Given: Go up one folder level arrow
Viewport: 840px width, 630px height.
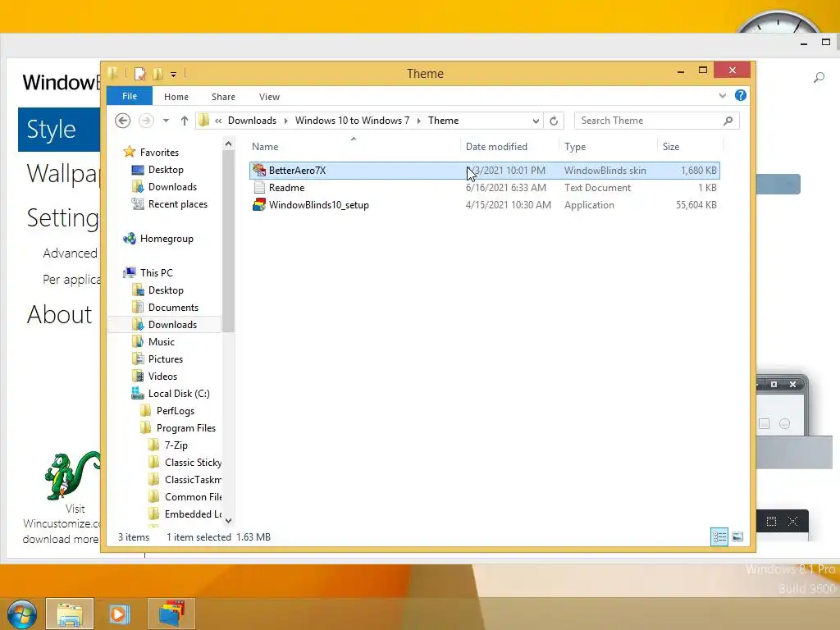Looking at the screenshot, I should (185, 121).
